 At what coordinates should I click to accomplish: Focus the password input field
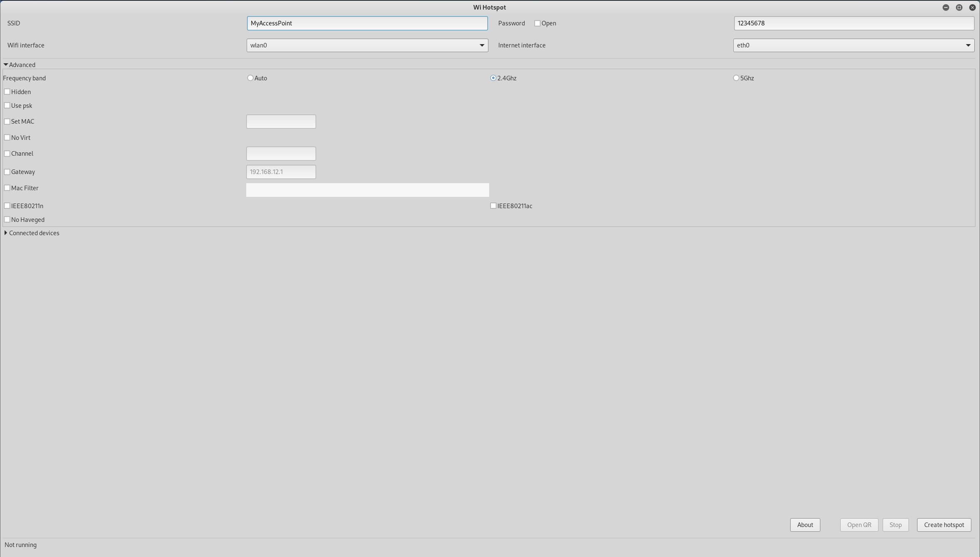coord(854,23)
